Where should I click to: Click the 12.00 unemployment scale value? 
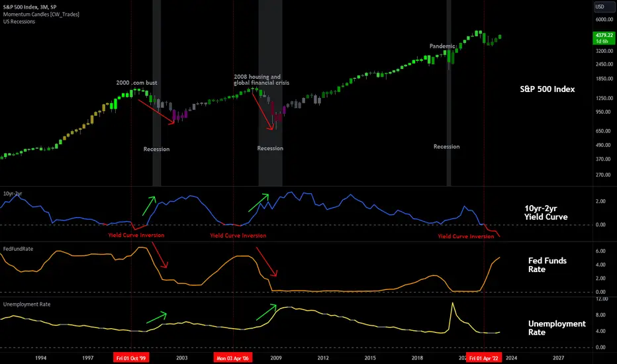pyautogui.click(x=602, y=299)
